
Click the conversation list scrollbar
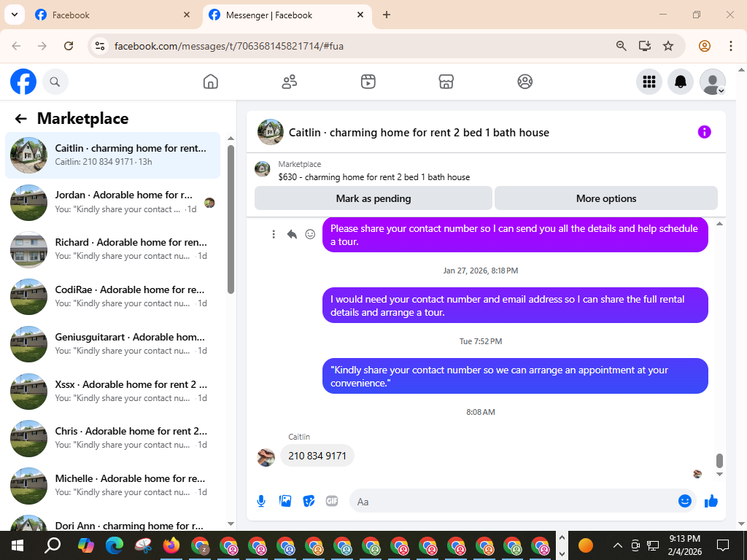[231, 219]
